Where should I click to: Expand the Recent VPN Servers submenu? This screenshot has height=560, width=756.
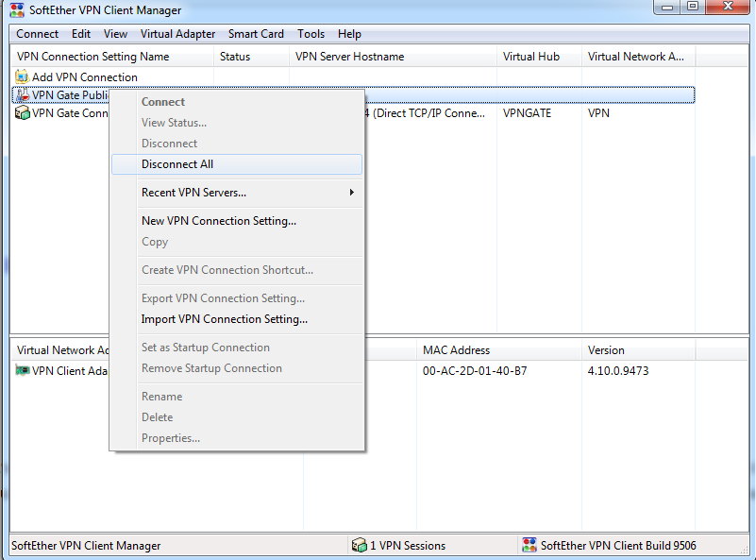tap(237, 192)
